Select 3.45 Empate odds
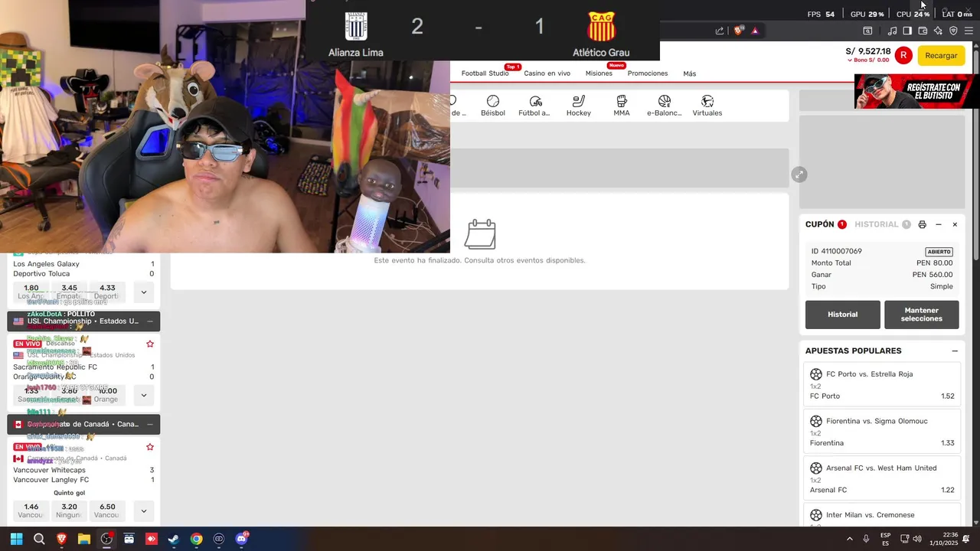This screenshot has width=980, height=551. (70, 292)
